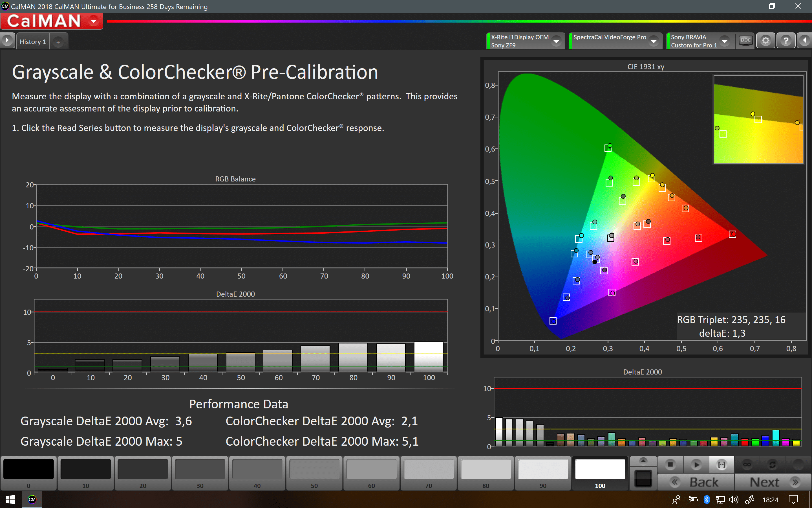This screenshot has width=812, height=508.
Task: Expand the left workflow panel arrow
Action: [x=7, y=41]
